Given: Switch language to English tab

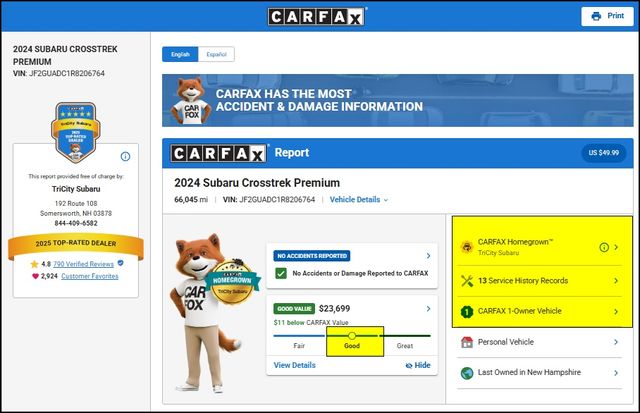Looking at the screenshot, I should click(180, 54).
